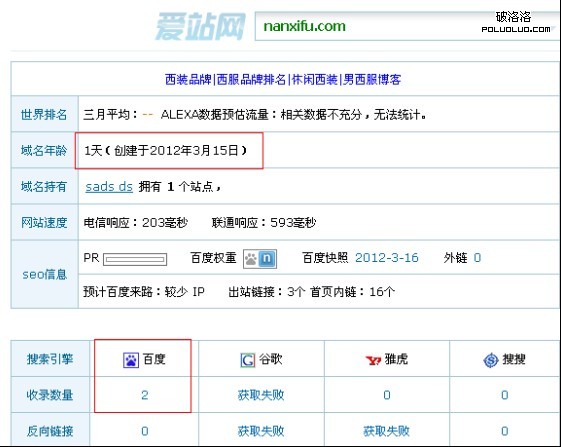Image resolution: width=561 pixels, height=447 pixels.
Task: Click the 域名持有 row label
Action: tap(44, 186)
